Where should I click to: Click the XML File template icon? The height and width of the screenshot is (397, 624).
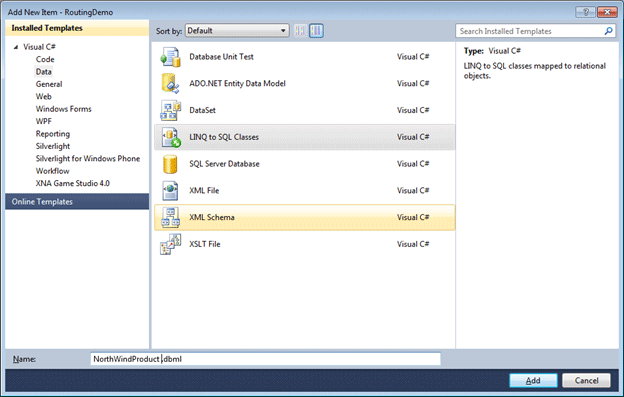[170, 191]
